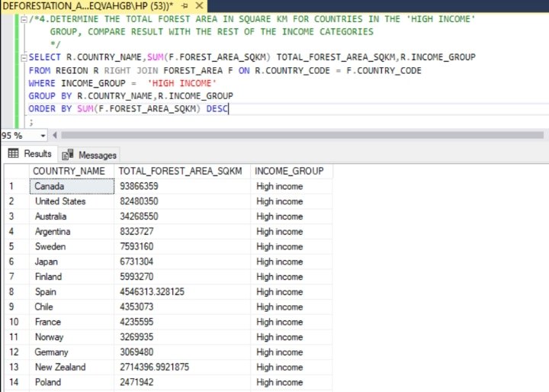The width and height of the screenshot is (549, 392).
Task: Click High income in the Canada row
Action: (x=279, y=186)
